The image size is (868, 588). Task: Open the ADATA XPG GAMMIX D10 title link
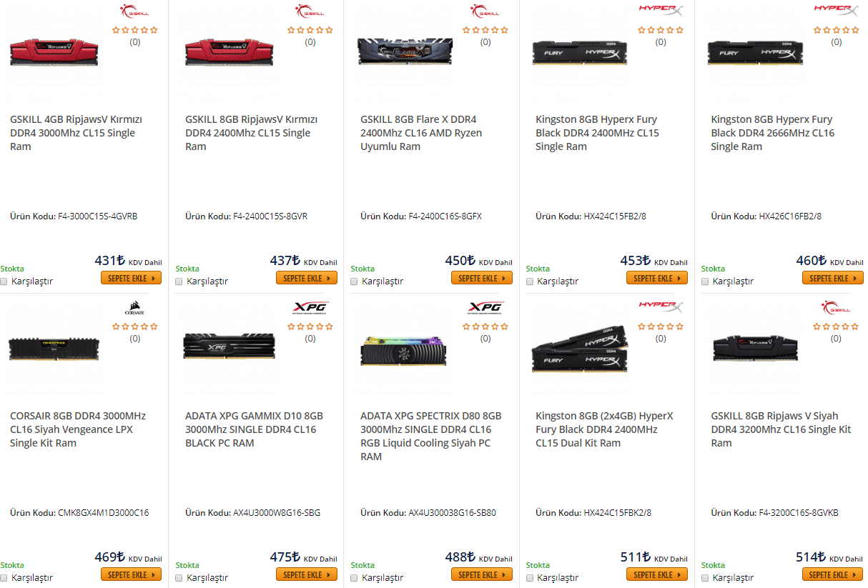(254, 429)
